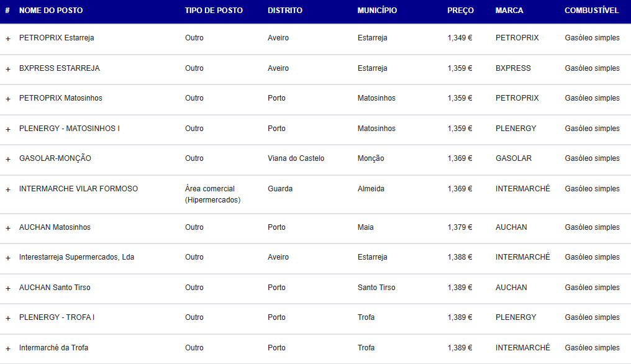
Task: Sort by Nome do Posto column header
Action: 51,11
